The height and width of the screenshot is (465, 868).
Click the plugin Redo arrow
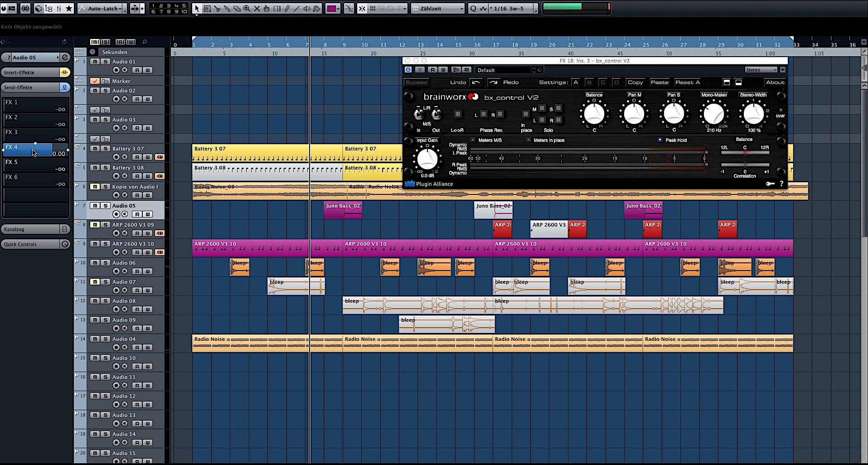click(x=494, y=82)
